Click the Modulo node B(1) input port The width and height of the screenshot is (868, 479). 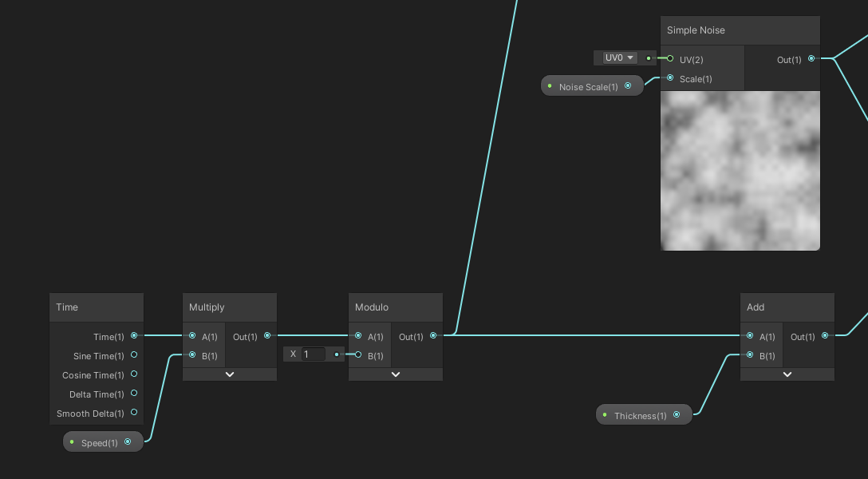coord(358,355)
